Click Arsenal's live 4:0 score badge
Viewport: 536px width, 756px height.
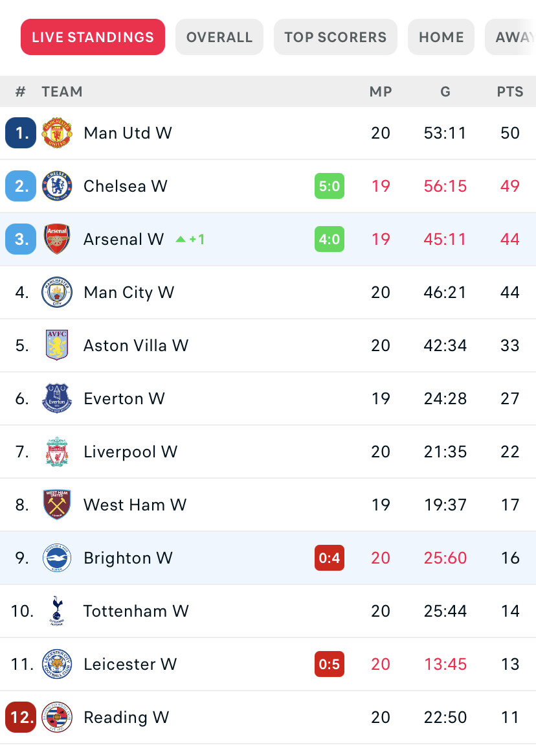coord(329,238)
